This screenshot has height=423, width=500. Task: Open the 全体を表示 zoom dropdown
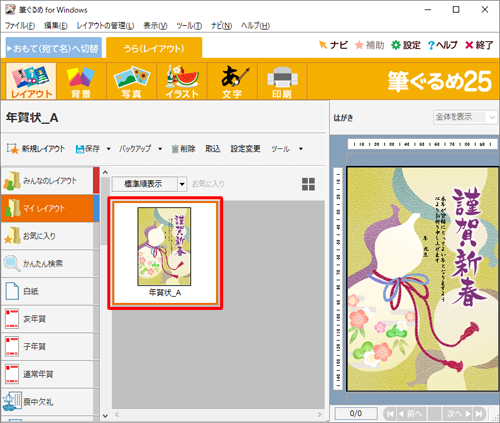[465, 117]
